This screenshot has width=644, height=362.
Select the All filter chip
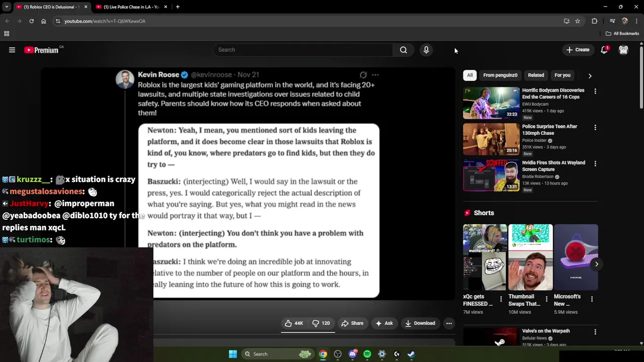pos(470,75)
